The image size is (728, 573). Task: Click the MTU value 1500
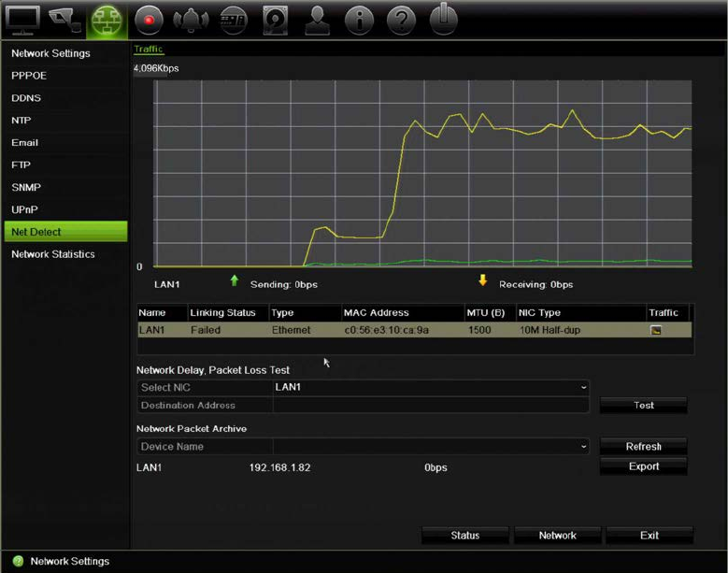[x=479, y=330]
